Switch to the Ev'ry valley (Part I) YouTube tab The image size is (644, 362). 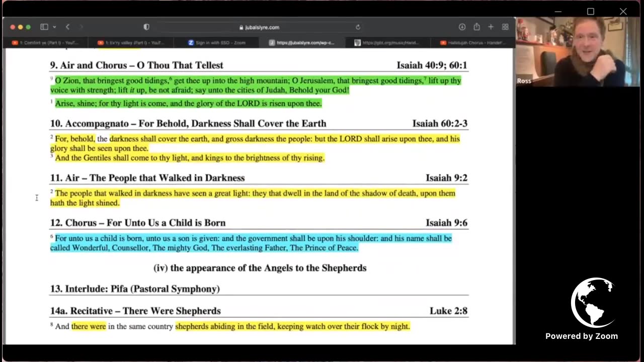[x=131, y=43]
